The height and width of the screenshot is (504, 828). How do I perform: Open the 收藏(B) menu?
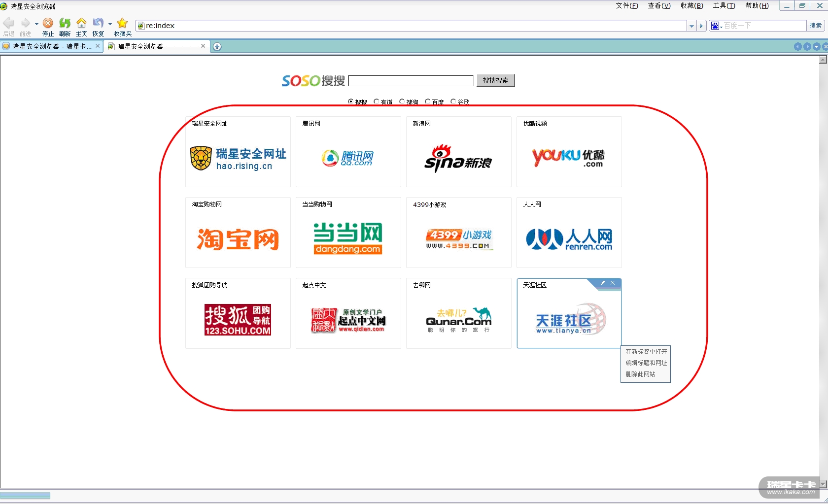(x=692, y=6)
